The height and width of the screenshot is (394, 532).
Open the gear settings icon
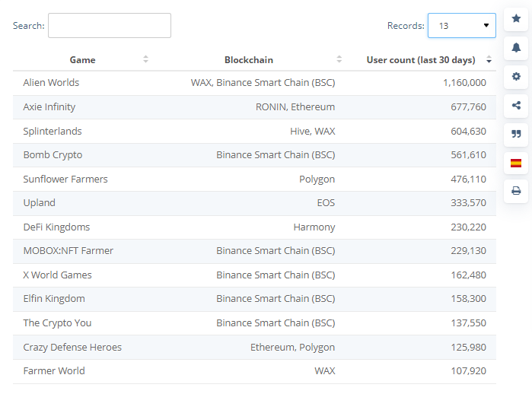(x=516, y=76)
